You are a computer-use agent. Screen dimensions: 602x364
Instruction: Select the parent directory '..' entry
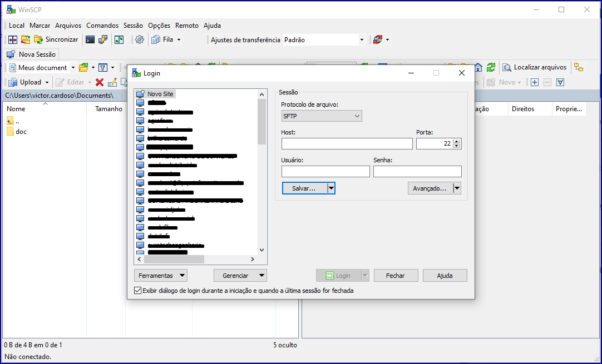pyautogui.click(x=13, y=121)
